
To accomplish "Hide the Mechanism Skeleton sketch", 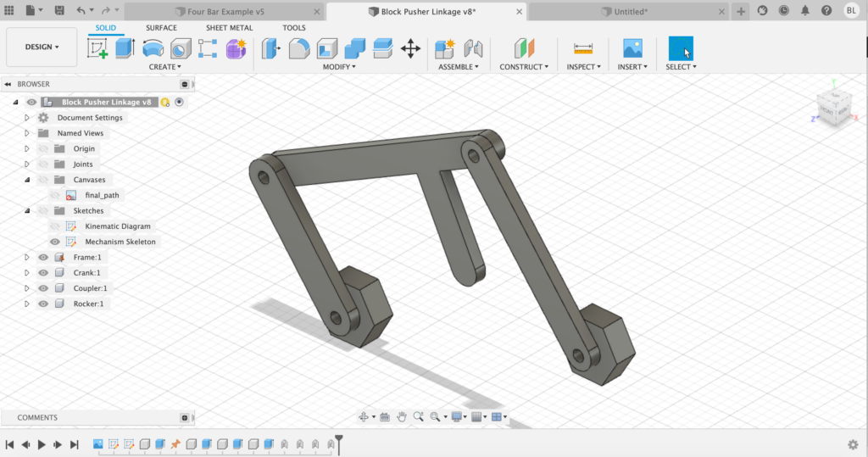I will click(55, 242).
